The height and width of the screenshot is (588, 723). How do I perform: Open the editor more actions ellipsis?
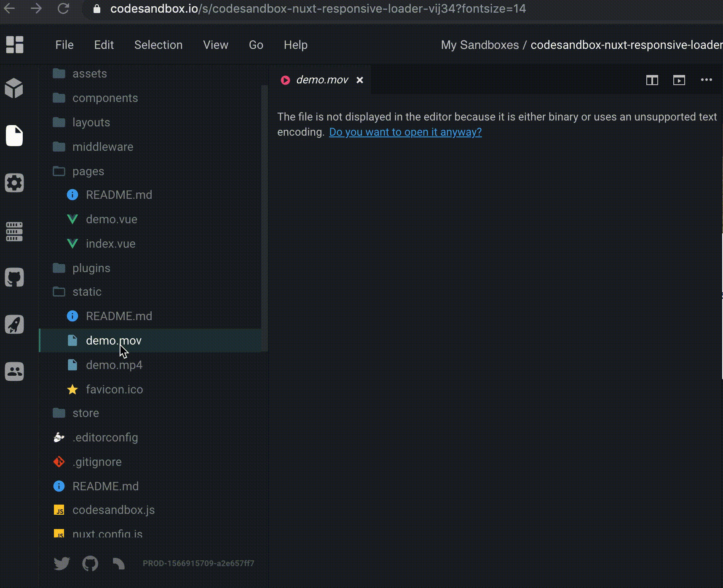707,80
